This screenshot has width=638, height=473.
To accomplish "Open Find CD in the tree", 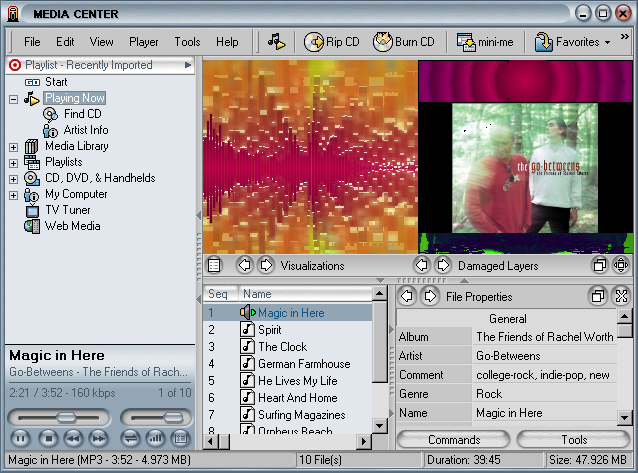I will click(83, 114).
